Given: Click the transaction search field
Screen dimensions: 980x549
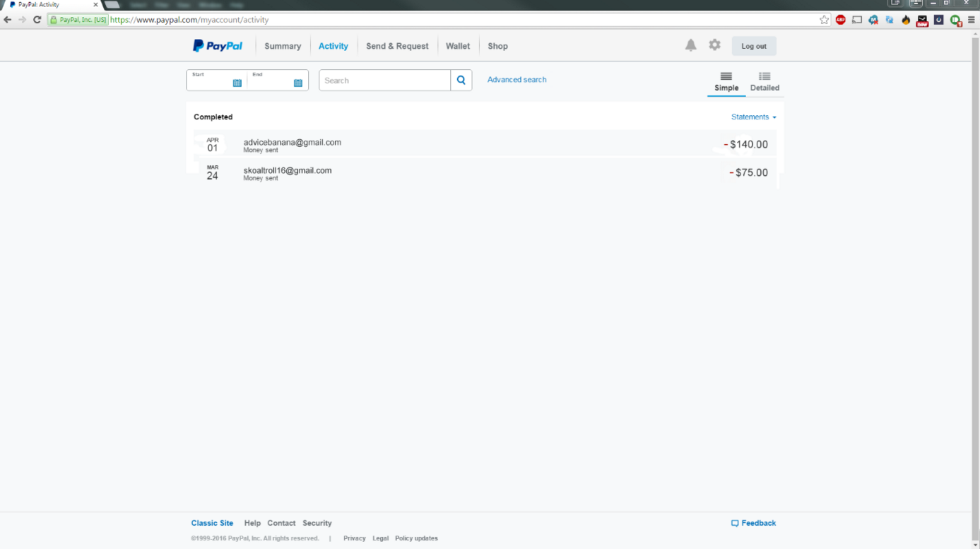Looking at the screenshot, I should pos(384,81).
